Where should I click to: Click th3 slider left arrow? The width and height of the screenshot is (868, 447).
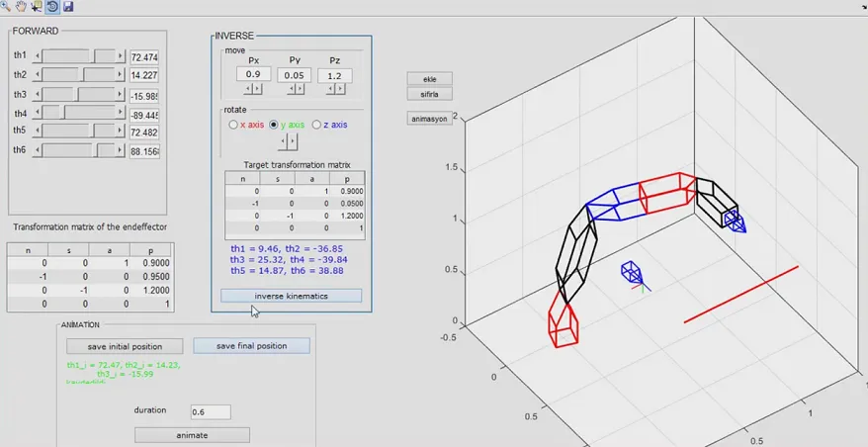click(38, 94)
